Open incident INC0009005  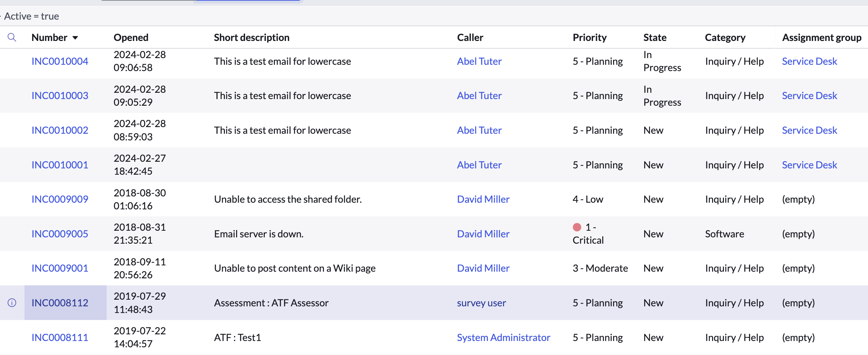60,234
